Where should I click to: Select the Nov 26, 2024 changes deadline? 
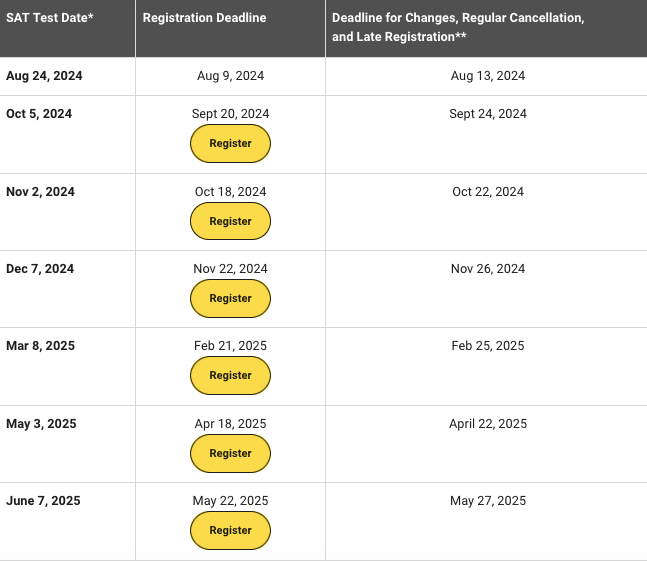[x=487, y=269]
